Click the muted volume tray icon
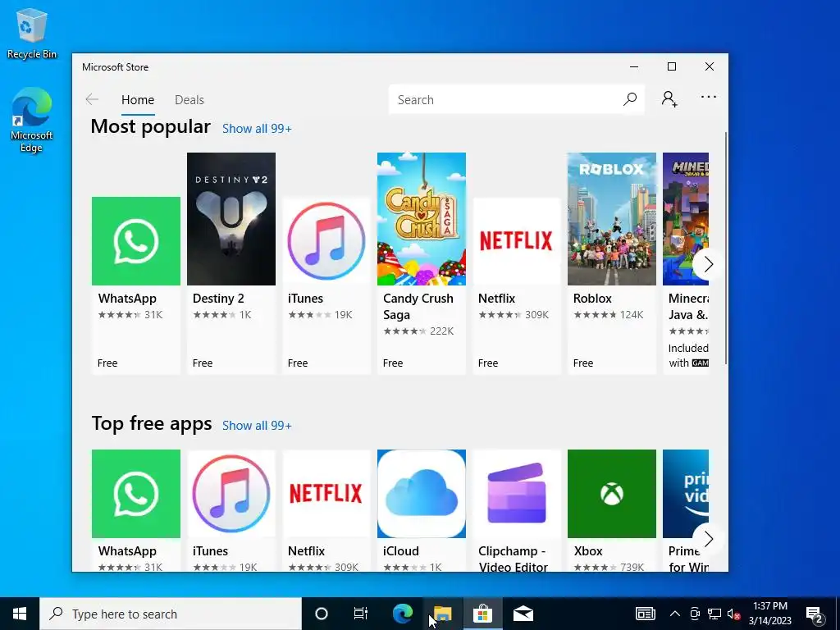The width and height of the screenshot is (840, 630). tap(734, 614)
